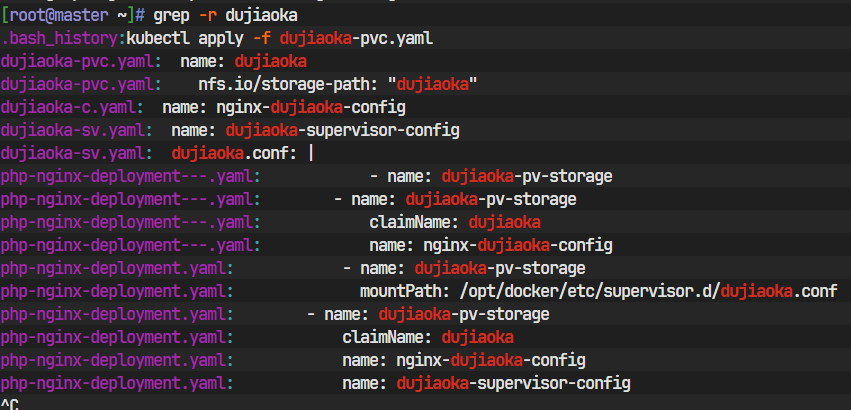Click 'claimName: dujiaoka' on the php-nginx-deployment.yaml line

coord(428,337)
